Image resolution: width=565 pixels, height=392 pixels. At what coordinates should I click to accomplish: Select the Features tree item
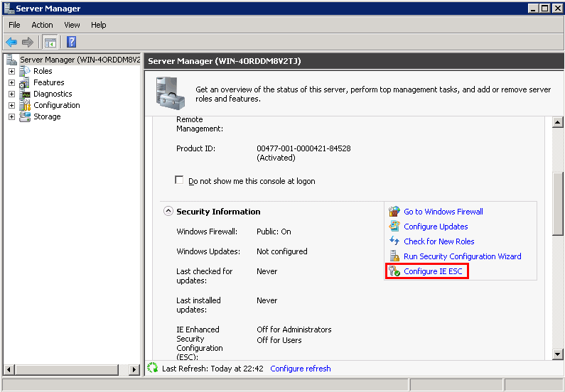pos(48,82)
